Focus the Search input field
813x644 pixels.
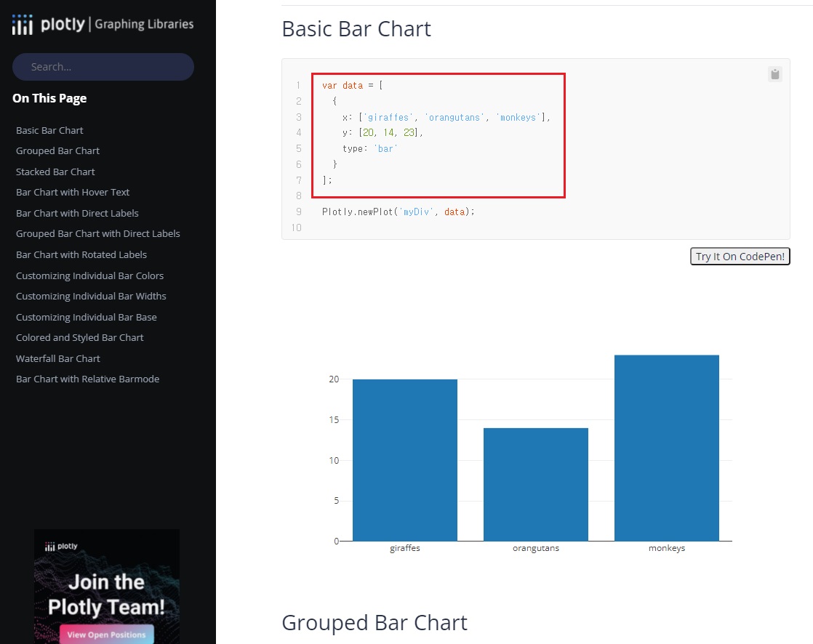pyautogui.click(x=103, y=67)
